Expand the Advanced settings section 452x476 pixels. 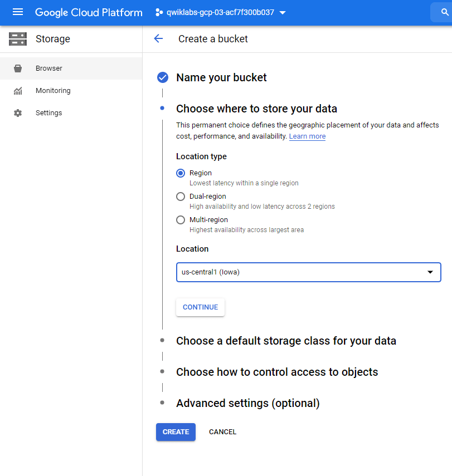[x=247, y=403]
